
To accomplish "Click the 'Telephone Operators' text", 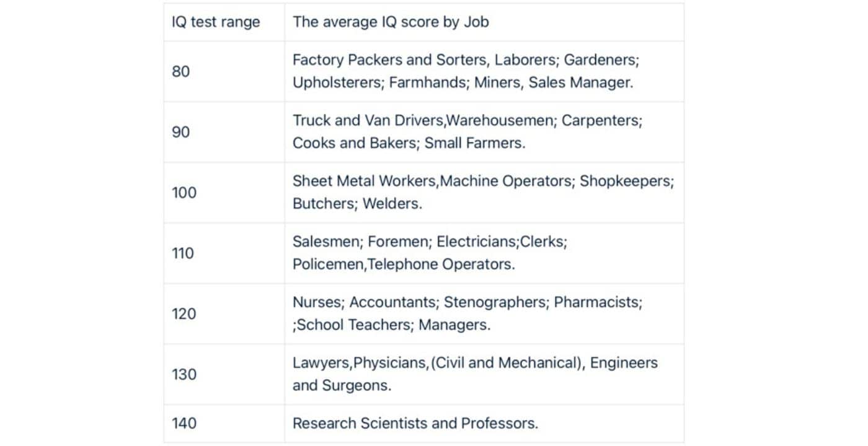I will [x=440, y=265].
